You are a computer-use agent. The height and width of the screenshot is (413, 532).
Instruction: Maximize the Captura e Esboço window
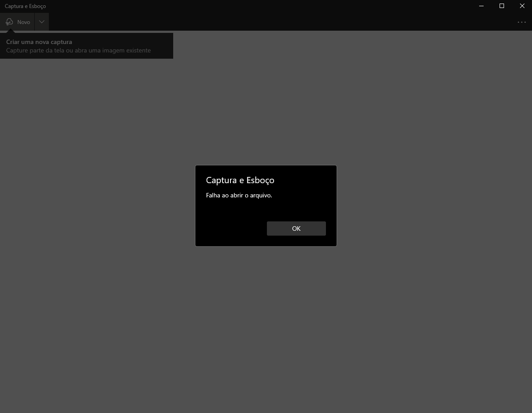(x=501, y=6)
